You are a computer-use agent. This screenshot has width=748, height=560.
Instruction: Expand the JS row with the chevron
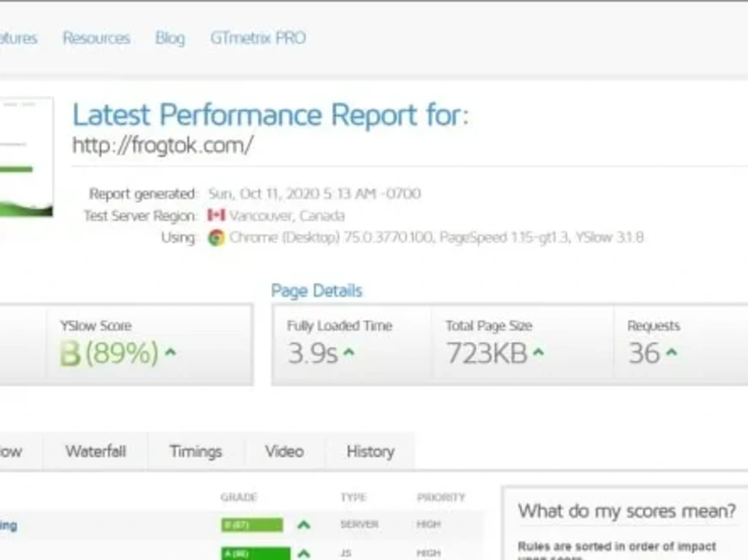tap(304, 554)
